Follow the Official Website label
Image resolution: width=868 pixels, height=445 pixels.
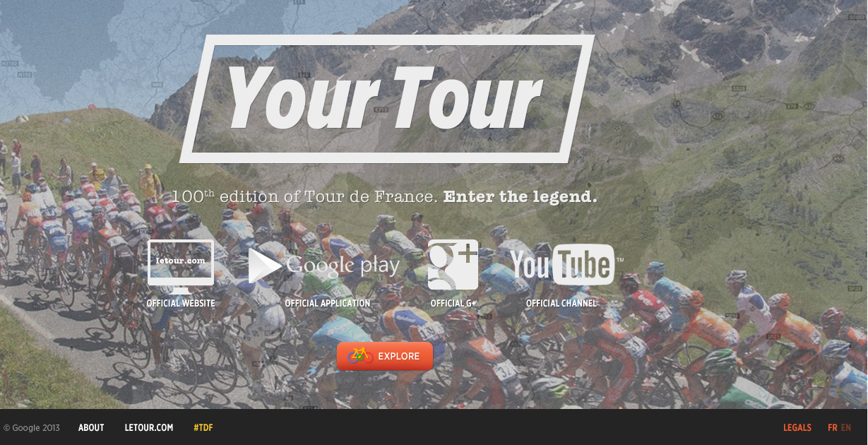pyautogui.click(x=181, y=304)
